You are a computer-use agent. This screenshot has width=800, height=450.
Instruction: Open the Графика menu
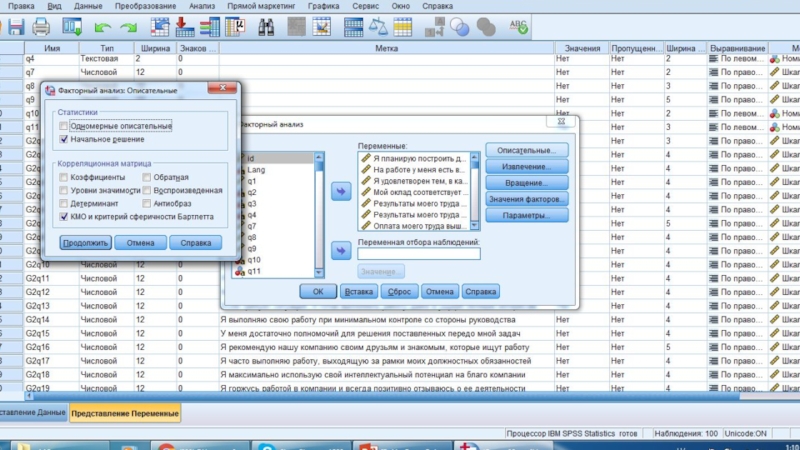click(x=323, y=6)
